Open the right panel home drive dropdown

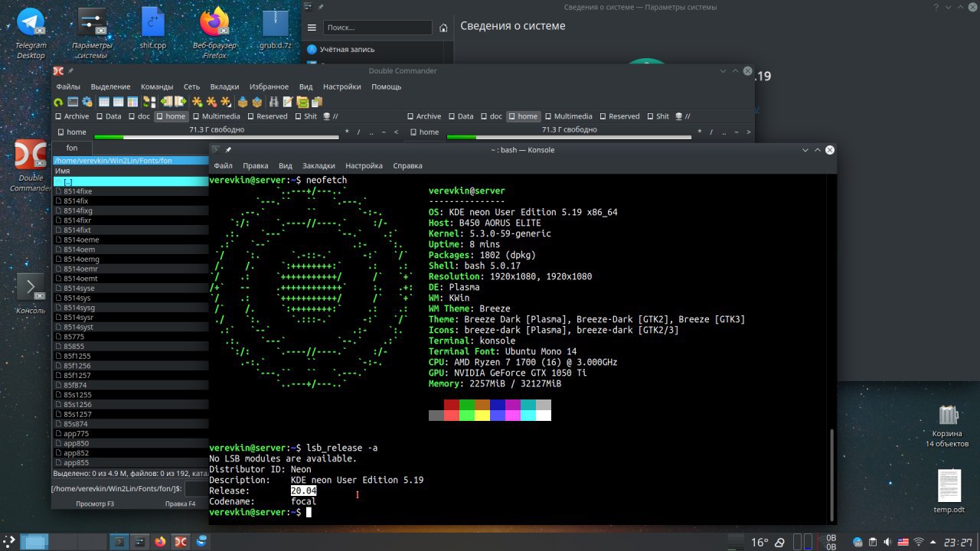[x=423, y=132]
